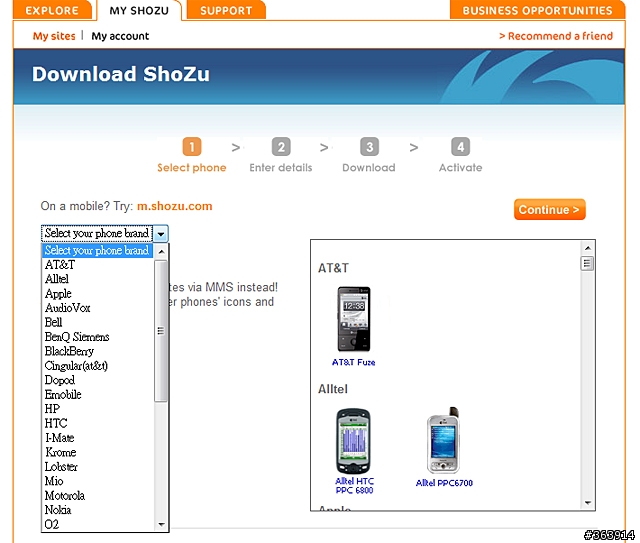Click step 3 Download icon

(369, 147)
